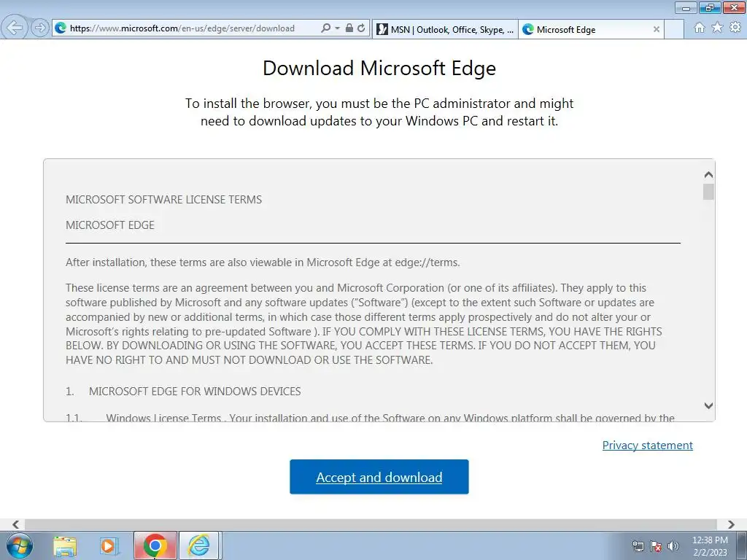Click horizontal scrollbar left arrow

click(x=16, y=524)
